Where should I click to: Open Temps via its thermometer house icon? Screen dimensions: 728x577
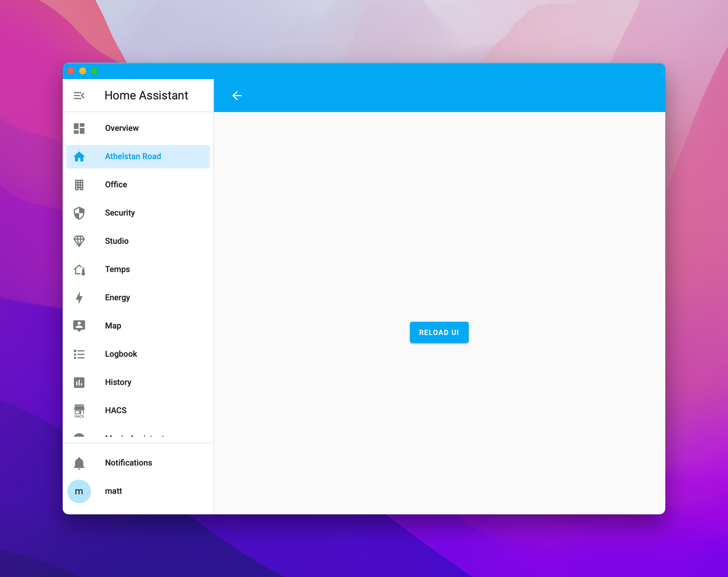click(x=79, y=270)
